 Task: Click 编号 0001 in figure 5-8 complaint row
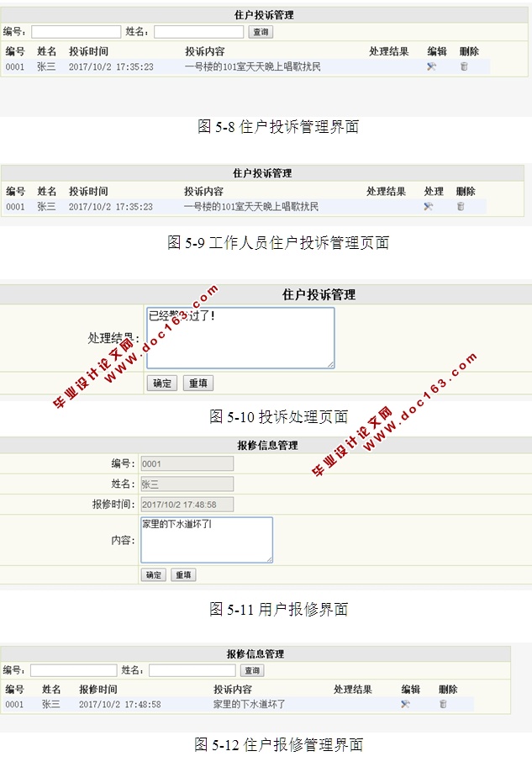pos(14,67)
